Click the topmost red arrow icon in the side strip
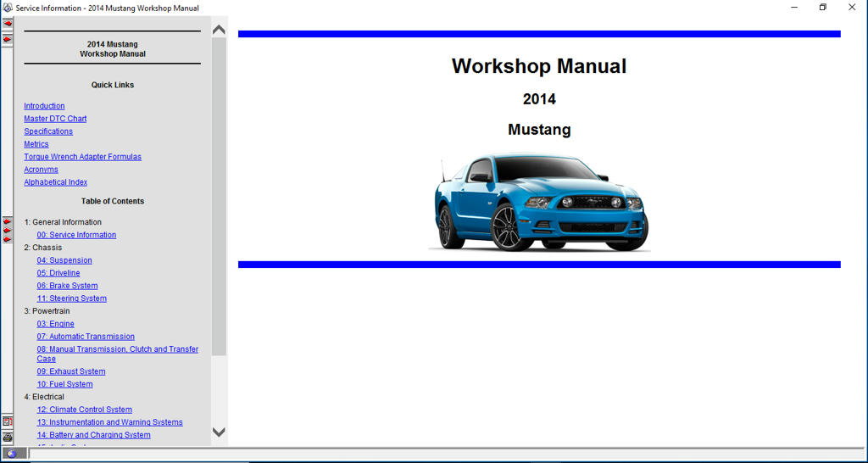This screenshot has height=463, width=868. click(7, 24)
